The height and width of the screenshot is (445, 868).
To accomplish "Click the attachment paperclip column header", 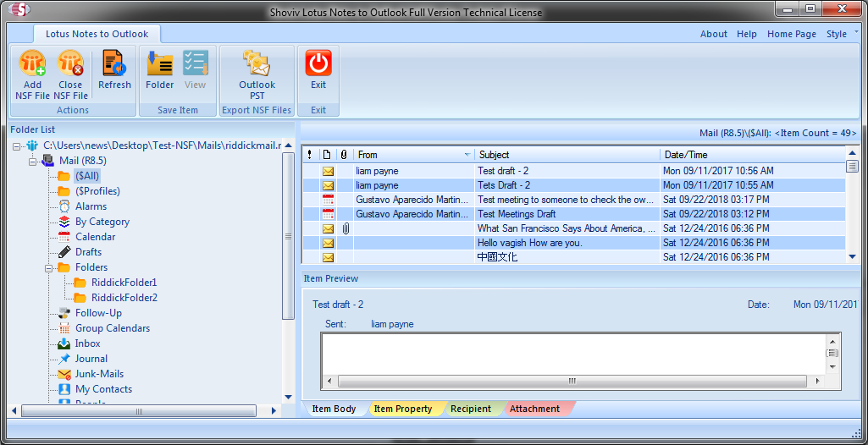I will point(345,155).
